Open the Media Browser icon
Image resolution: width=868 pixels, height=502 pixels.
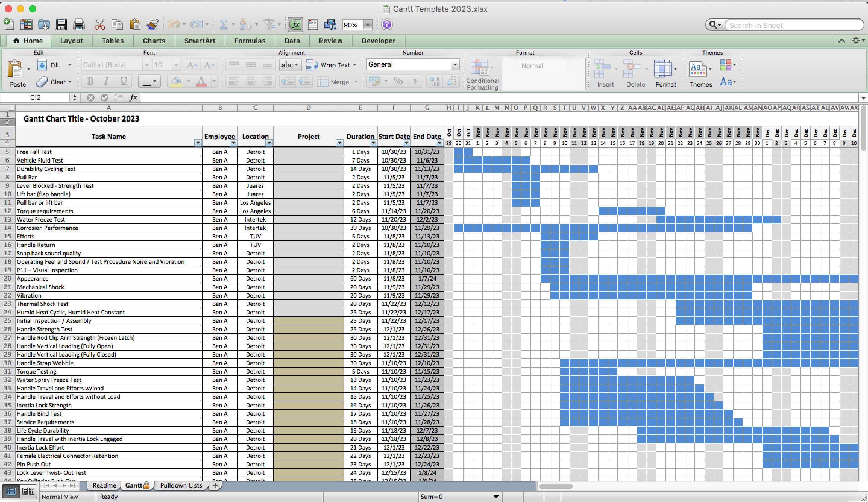click(x=330, y=24)
